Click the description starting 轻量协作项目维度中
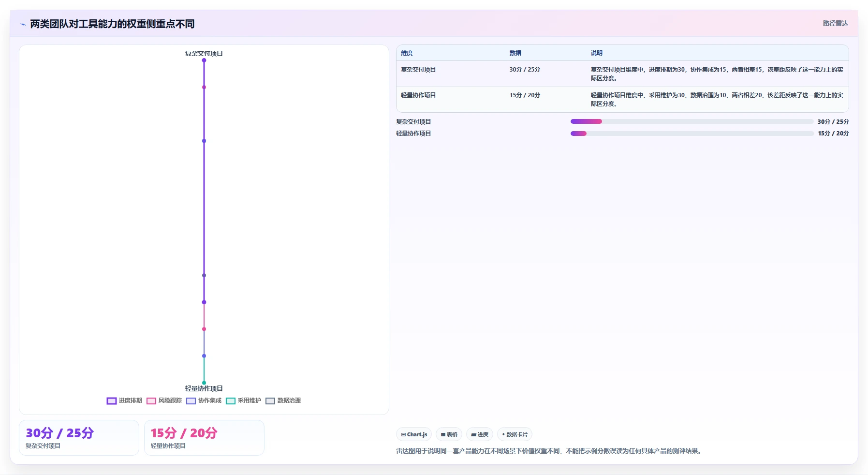Screen dimensions: 868x475 pyautogui.click(x=717, y=100)
